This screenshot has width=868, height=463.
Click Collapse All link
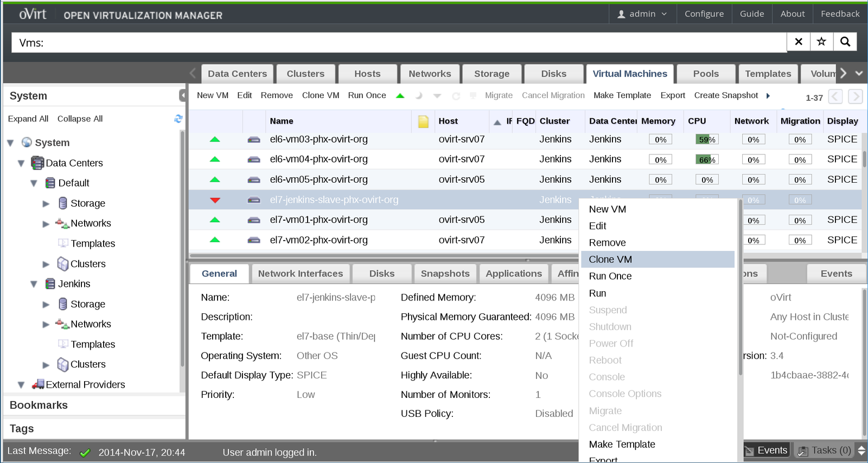[80, 119]
